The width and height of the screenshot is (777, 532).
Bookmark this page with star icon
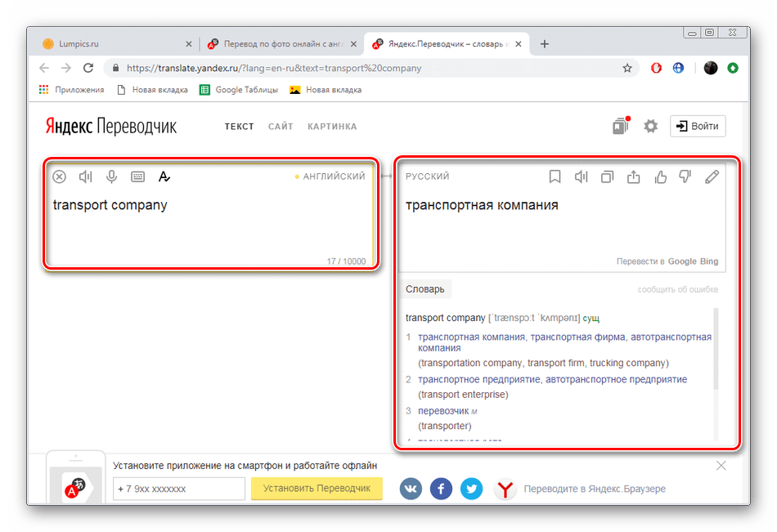click(627, 69)
